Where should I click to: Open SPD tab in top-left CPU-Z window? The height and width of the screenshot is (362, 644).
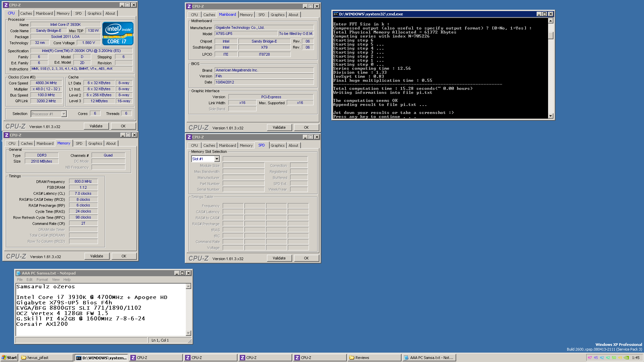[x=78, y=13]
